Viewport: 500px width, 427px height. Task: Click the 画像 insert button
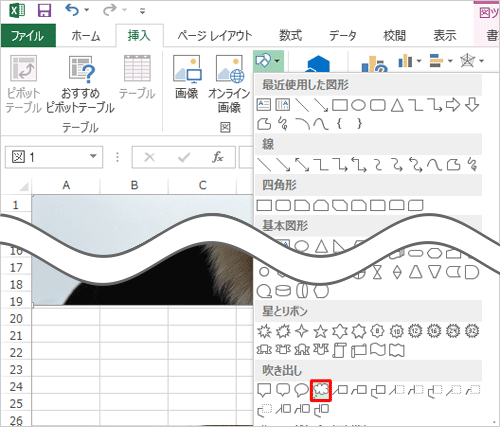click(x=187, y=78)
